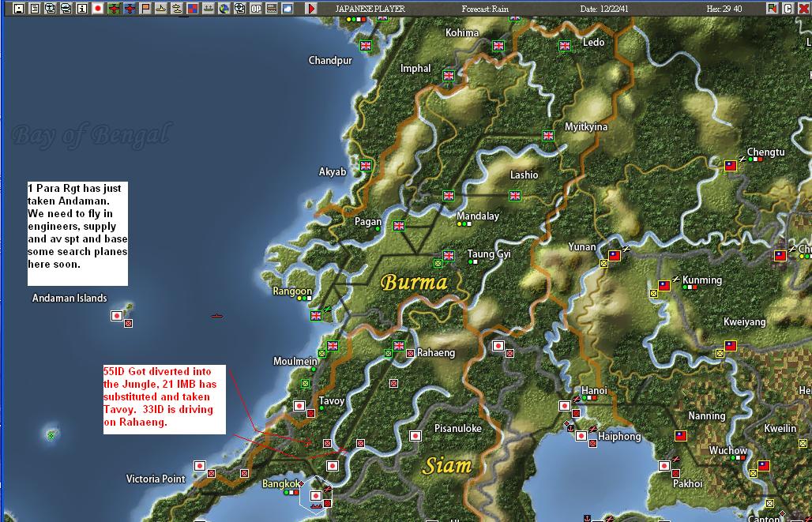Click the cloud weather toolbar icon

pyautogui.click(x=288, y=8)
